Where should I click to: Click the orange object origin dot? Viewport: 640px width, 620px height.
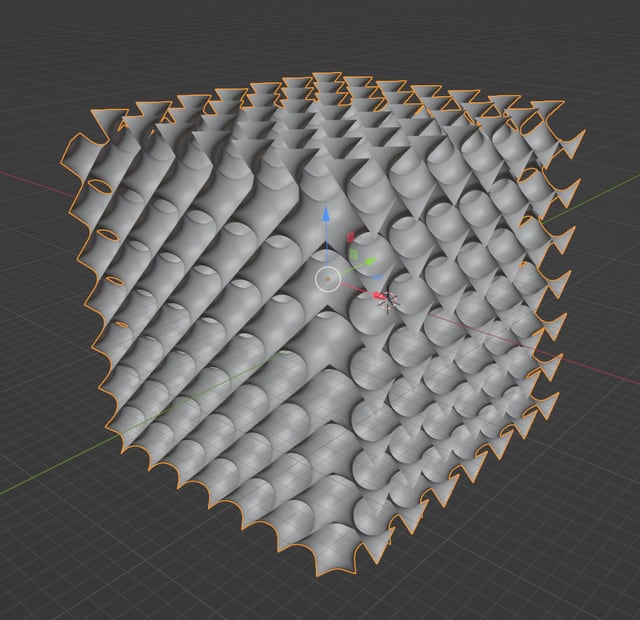[x=328, y=279]
